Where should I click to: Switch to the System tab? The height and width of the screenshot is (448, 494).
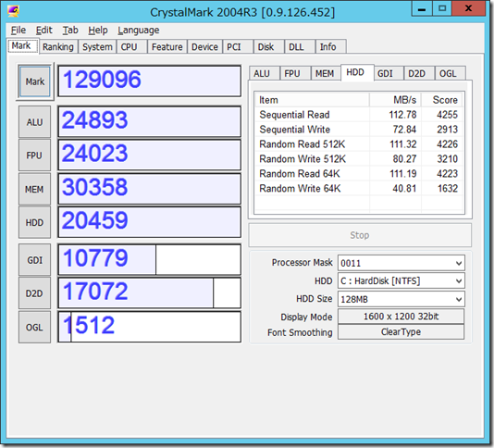pyautogui.click(x=97, y=47)
